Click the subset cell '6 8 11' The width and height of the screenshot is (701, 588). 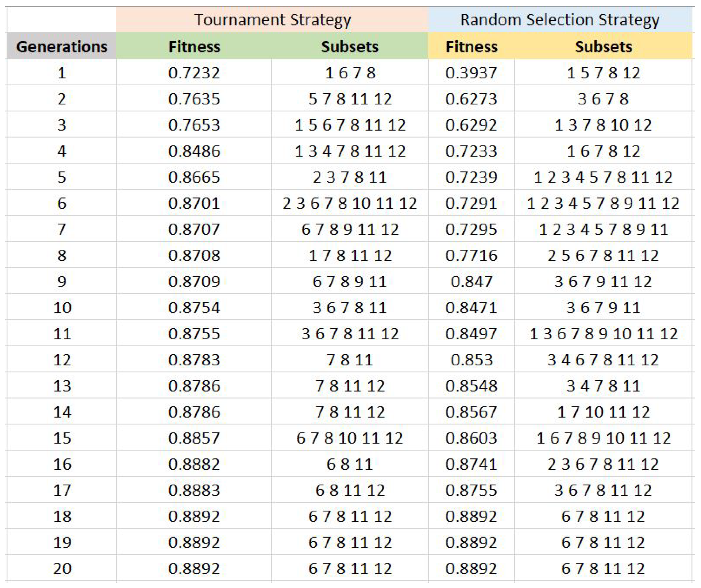[349, 464]
